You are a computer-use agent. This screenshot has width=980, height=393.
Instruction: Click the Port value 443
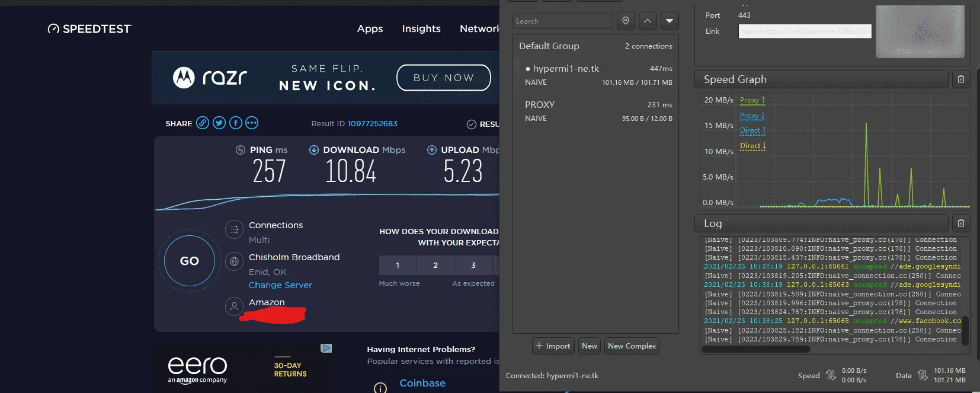pos(744,15)
